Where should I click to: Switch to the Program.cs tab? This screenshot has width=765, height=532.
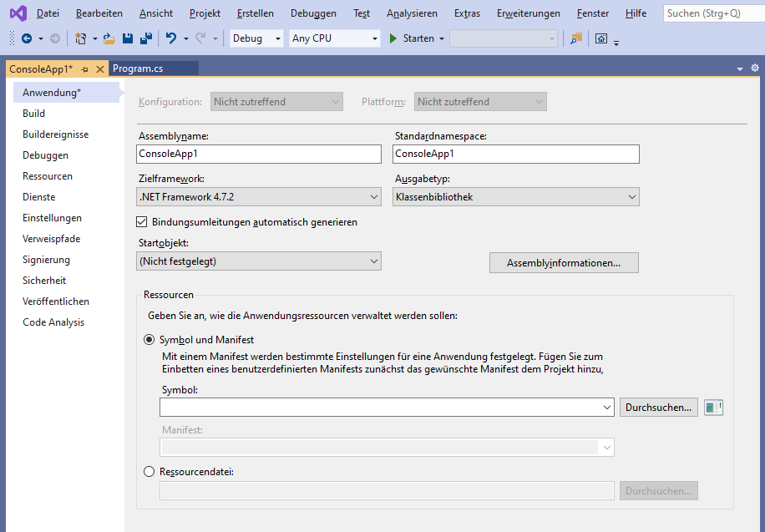pyautogui.click(x=138, y=68)
